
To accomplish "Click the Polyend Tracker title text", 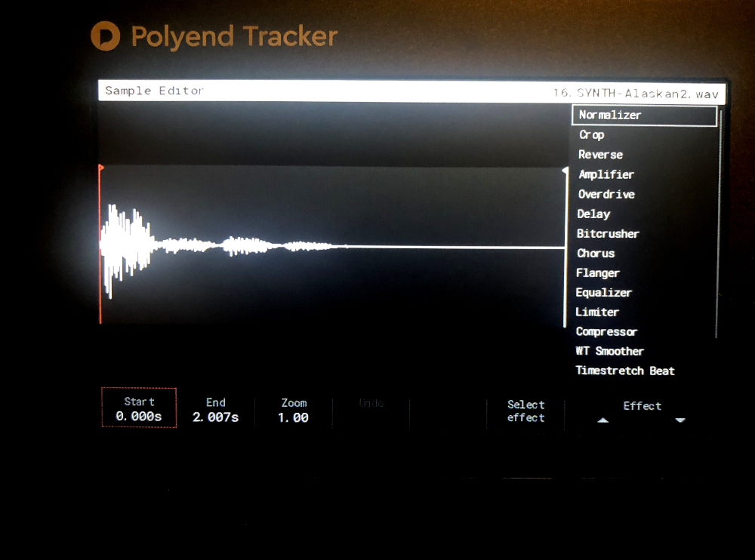I will click(235, 36).
